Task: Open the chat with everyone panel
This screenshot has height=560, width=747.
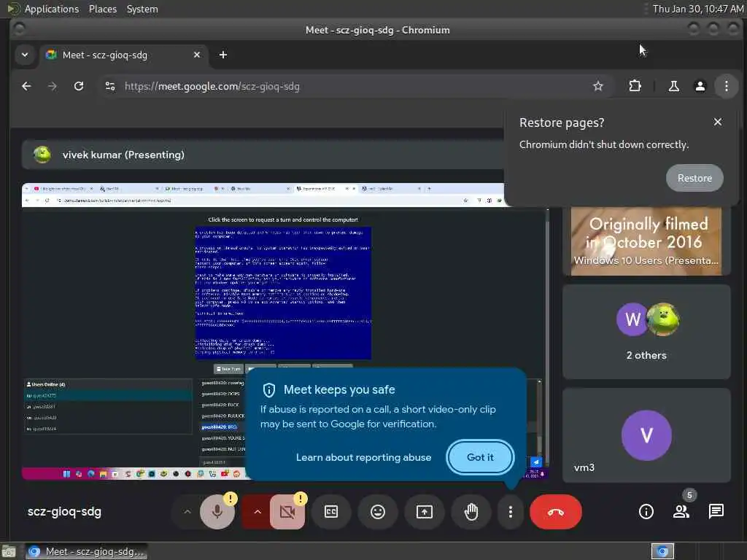Action: pos(716,511)
